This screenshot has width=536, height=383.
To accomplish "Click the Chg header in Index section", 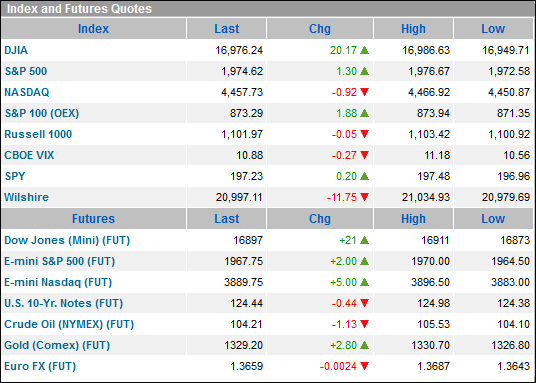I will 320,29.
